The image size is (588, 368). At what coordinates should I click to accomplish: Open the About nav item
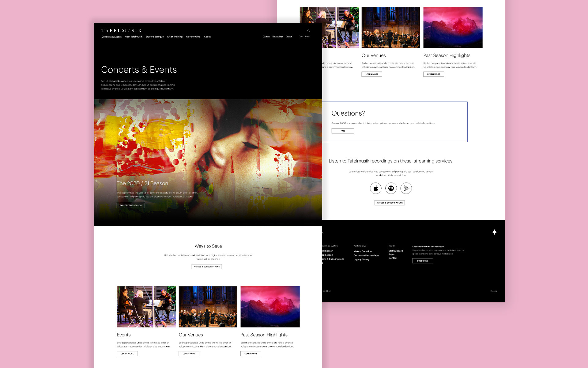point(207,37)
